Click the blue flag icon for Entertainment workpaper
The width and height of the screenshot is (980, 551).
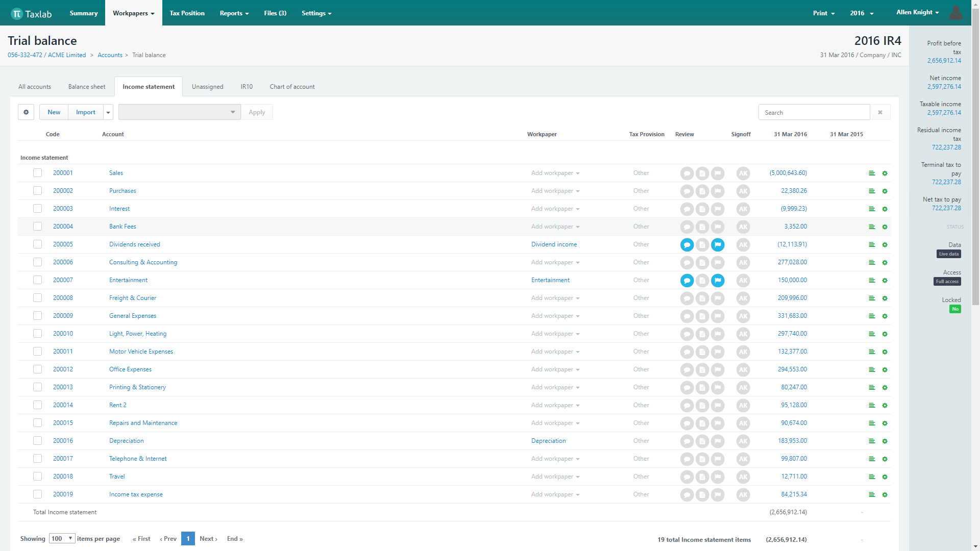pos(718,280)
